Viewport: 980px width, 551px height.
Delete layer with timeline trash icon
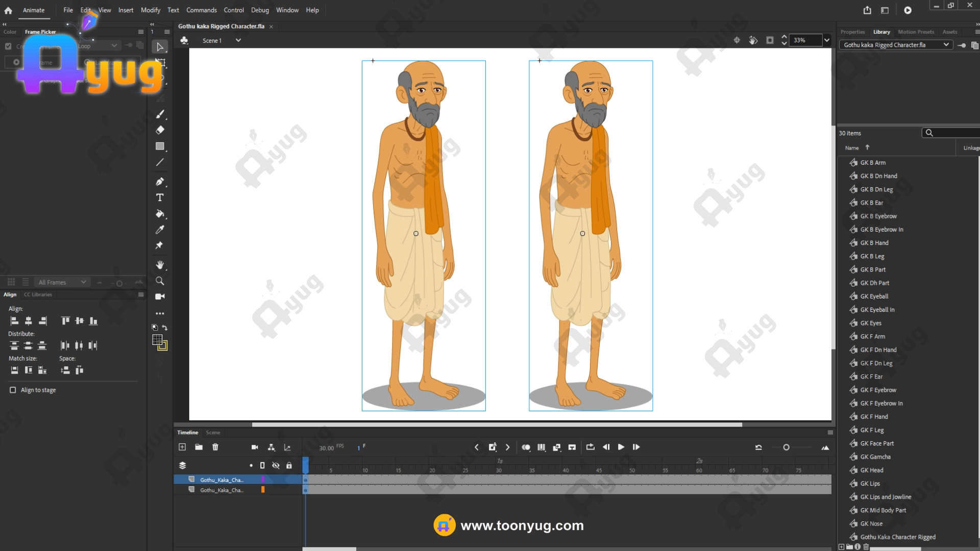[x=215, y=447]
